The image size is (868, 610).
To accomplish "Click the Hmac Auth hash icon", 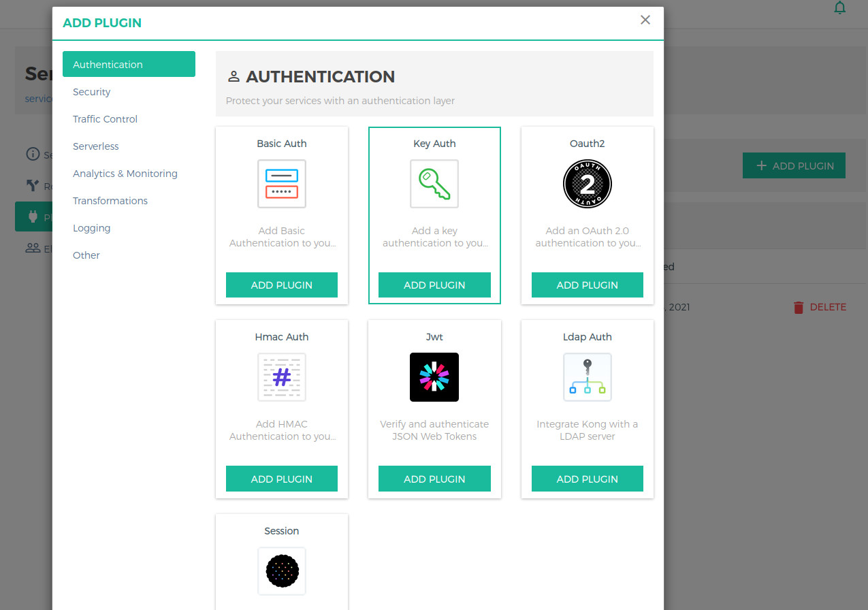I will pos(282,377).
